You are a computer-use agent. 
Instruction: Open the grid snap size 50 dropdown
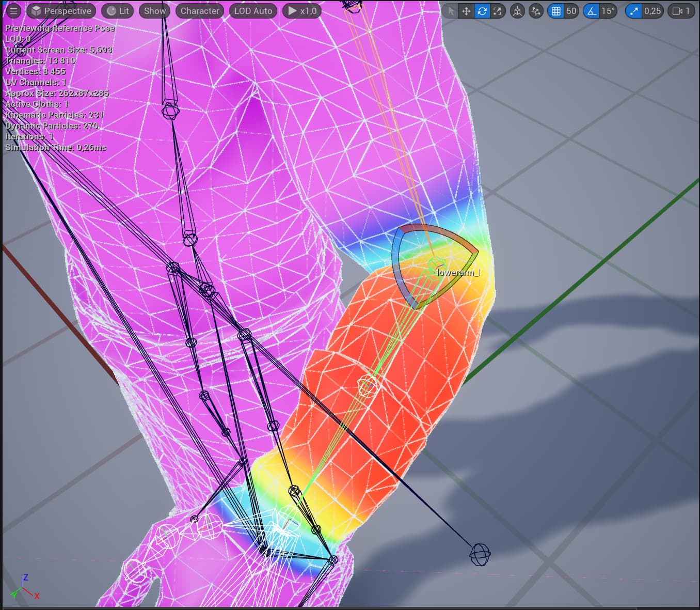tap(571, 11)
